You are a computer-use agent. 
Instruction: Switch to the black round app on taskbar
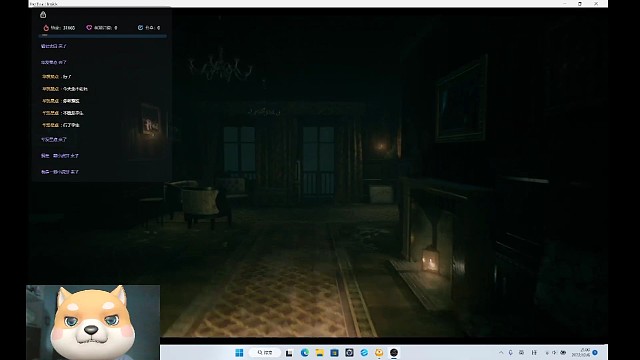tap(393, 353)
